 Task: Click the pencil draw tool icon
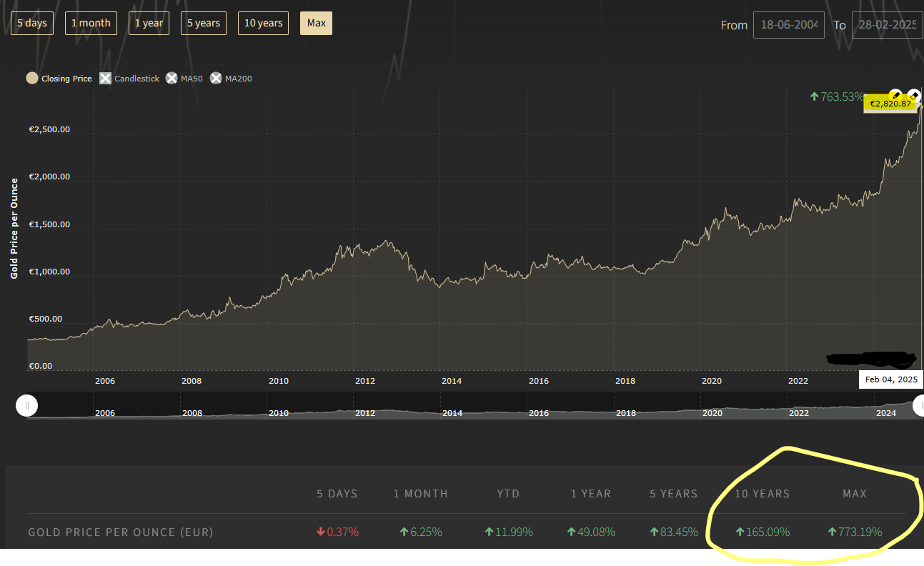pyautogui.click(x=895, y=96)
